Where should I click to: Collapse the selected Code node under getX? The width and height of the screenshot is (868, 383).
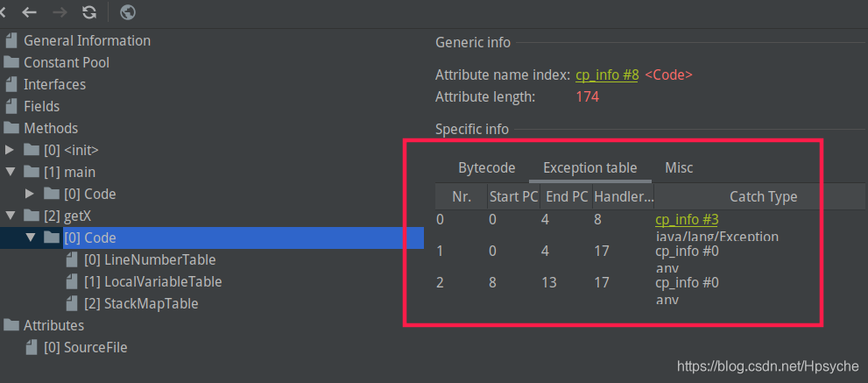(31, 238)
